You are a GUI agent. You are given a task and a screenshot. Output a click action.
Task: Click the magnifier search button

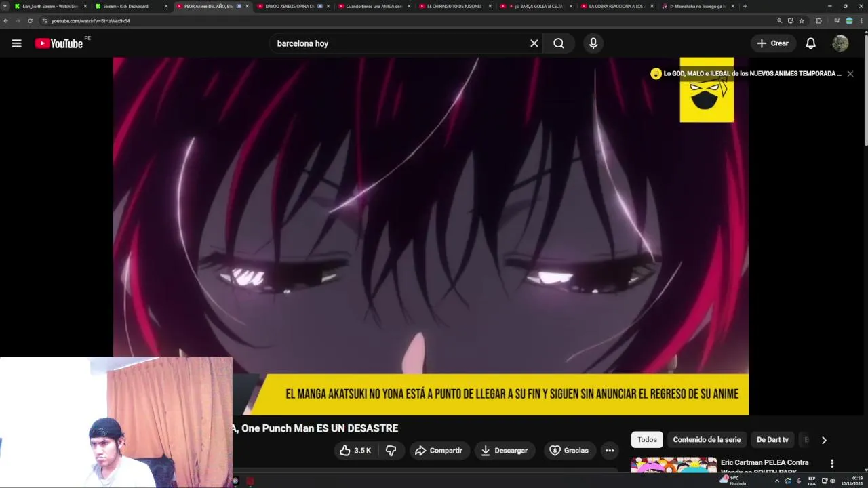pos(559,43)
